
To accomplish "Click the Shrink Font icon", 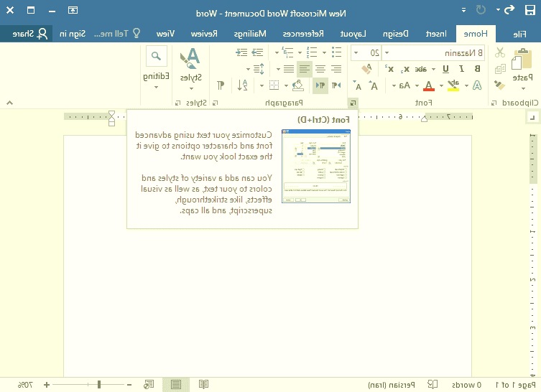I will click(x=358, y=85).
